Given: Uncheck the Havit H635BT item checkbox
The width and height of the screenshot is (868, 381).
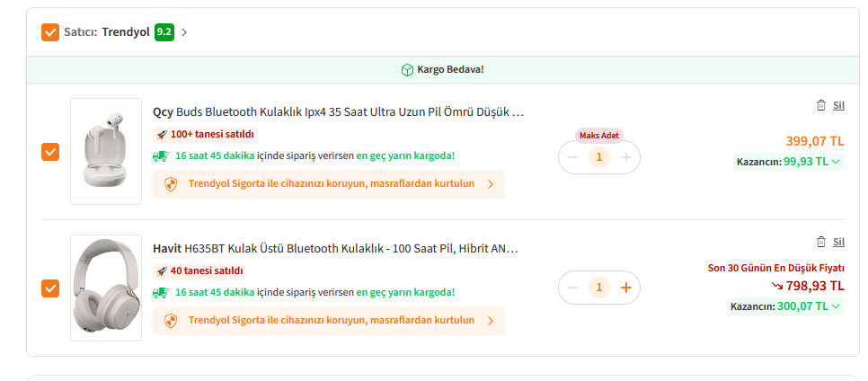Looking at the screenshot, I should 50,288.
